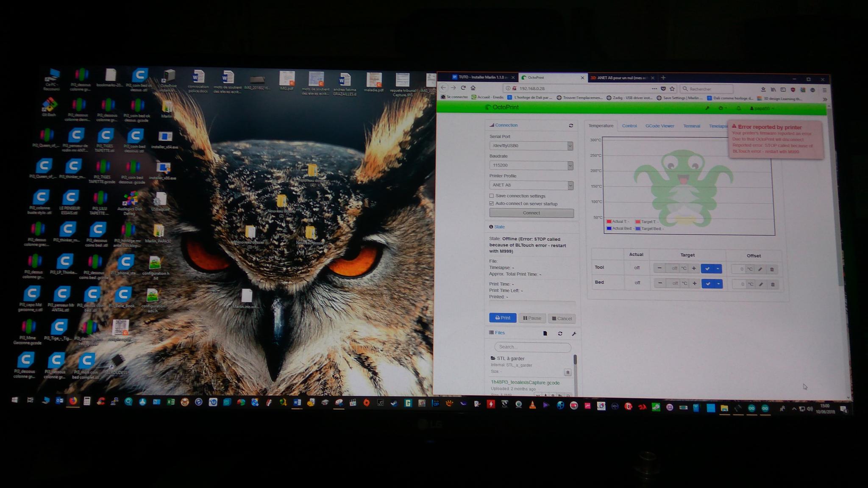Click the create file icon in Files panel
This screenshot has height=488, width=868.
click(x=545, y=333)
